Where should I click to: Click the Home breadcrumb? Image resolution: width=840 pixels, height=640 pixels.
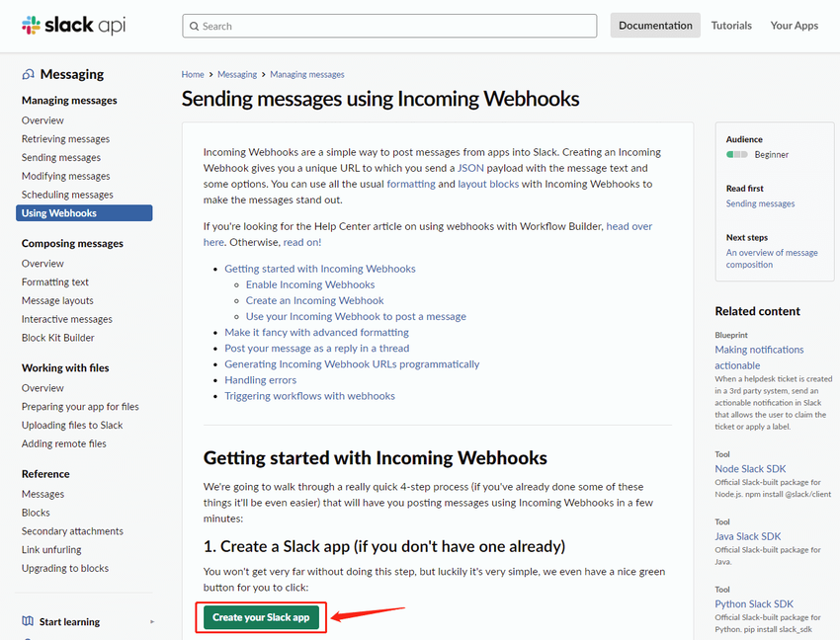click(193, 74)
